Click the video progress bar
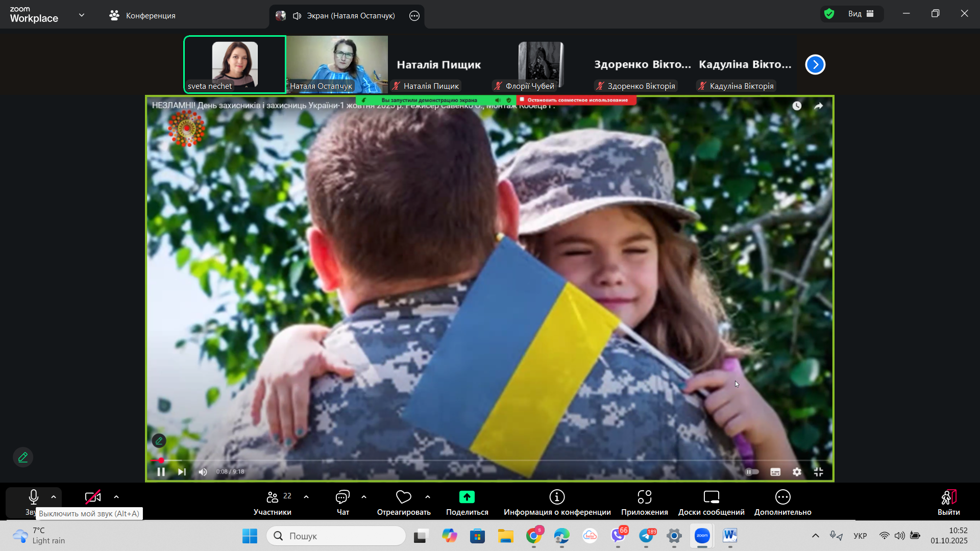 click(x=490, y=461)
